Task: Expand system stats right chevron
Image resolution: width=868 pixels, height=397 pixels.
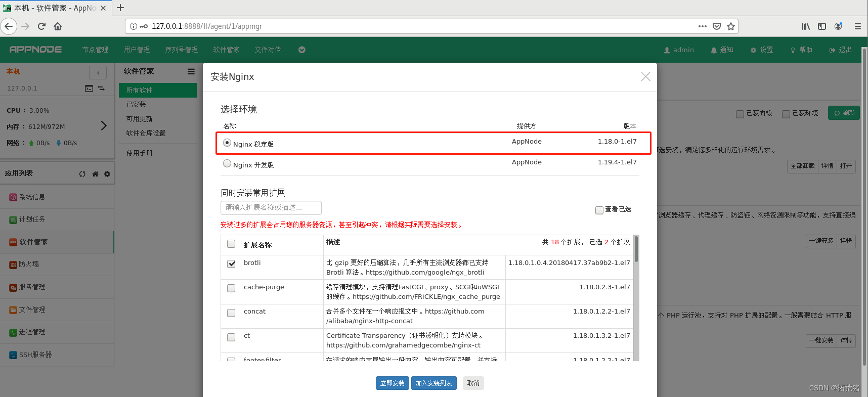Action: tap(104, 125)
